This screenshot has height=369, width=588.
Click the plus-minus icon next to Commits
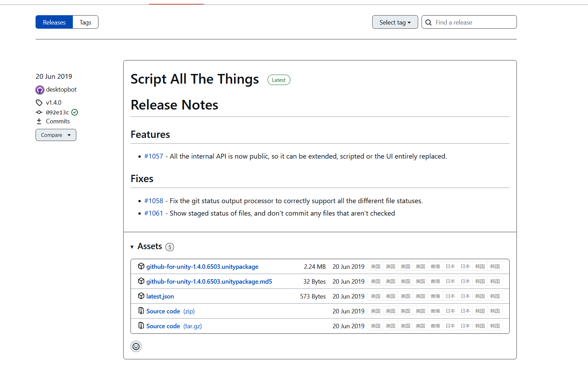coord(39,121)
